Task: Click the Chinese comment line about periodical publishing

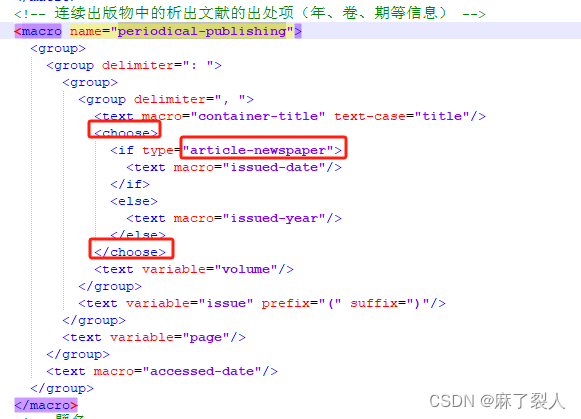Action: [250, 13]
